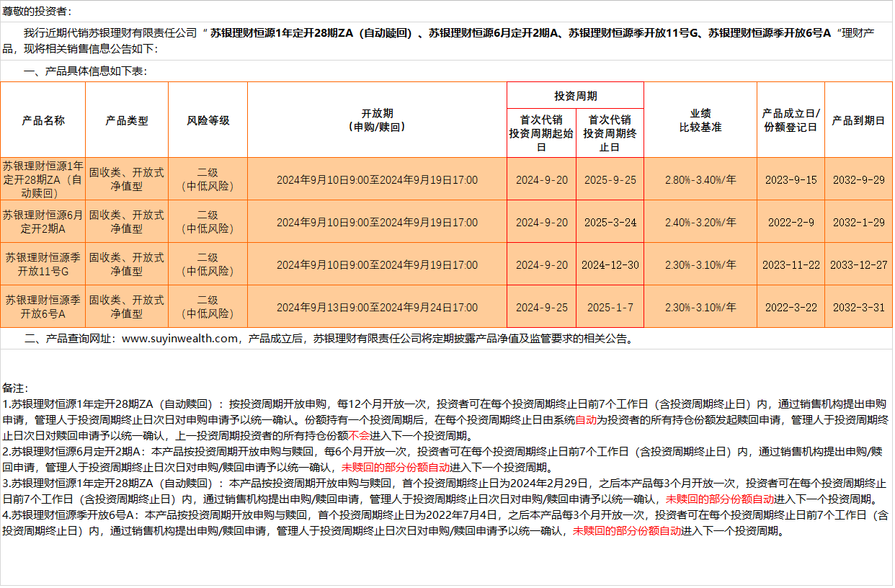This screenshot has height=588, width=895.
Task: Click establishment date 2023-9-15
Action: click(791, 180)
